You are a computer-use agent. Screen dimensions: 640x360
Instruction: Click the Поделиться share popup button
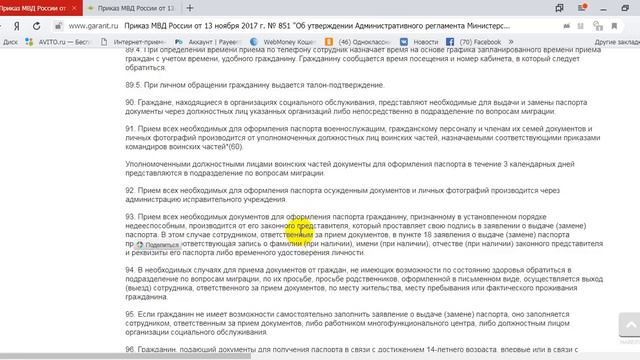158,245
